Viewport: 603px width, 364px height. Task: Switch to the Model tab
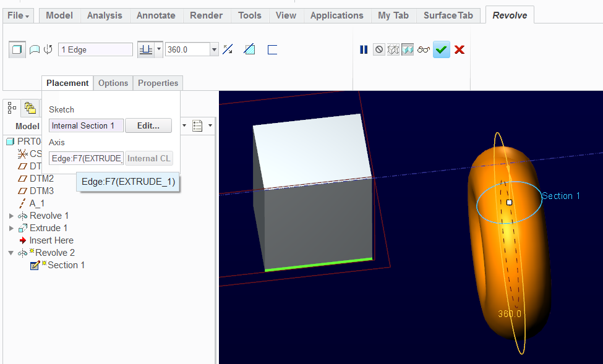coord(59,16)
